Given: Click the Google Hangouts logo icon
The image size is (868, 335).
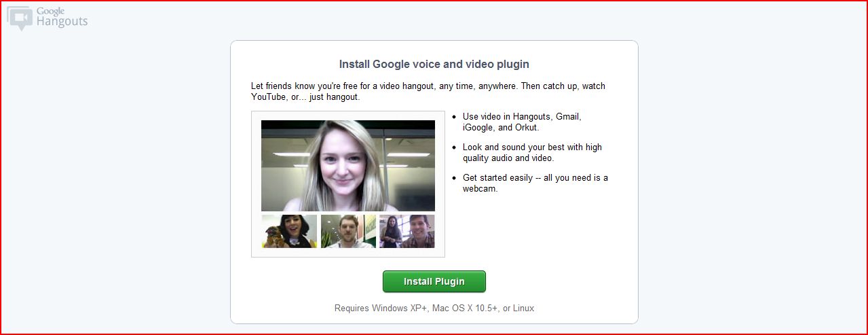Looking at the screenshot, I should [19, 18].
